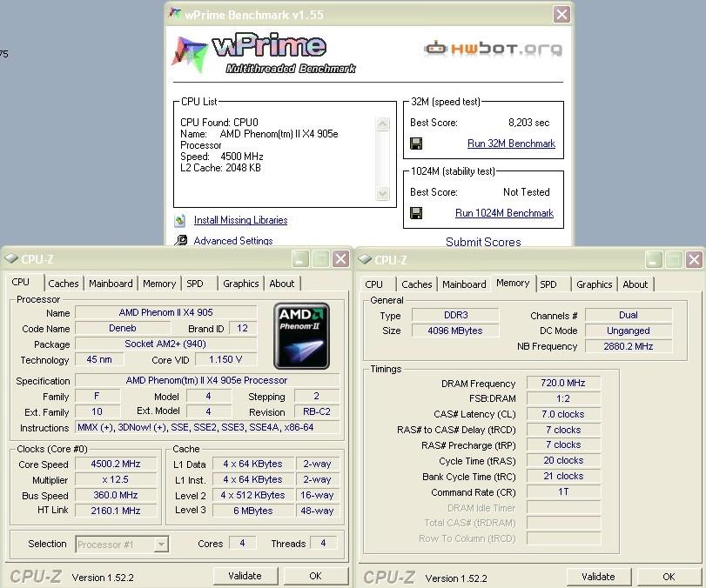Click the Multiplier value x 12.5
Screen dimensions: 706x588
coord(116,479)
